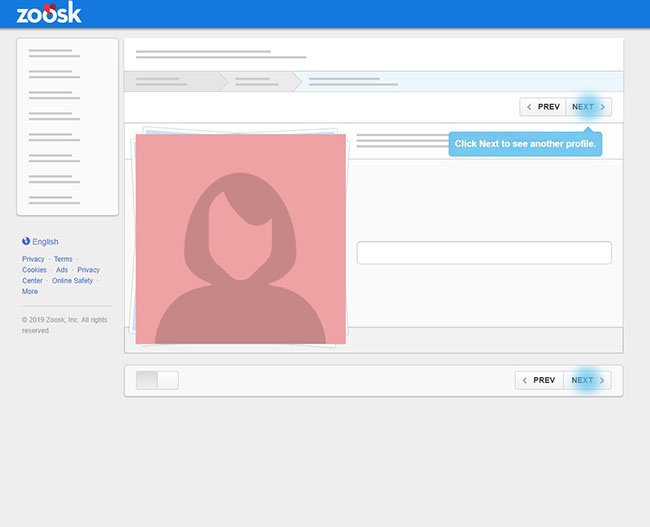Open the Privacy link in the footer
Viewport: 650px width, 527px height.
(33, 259)
